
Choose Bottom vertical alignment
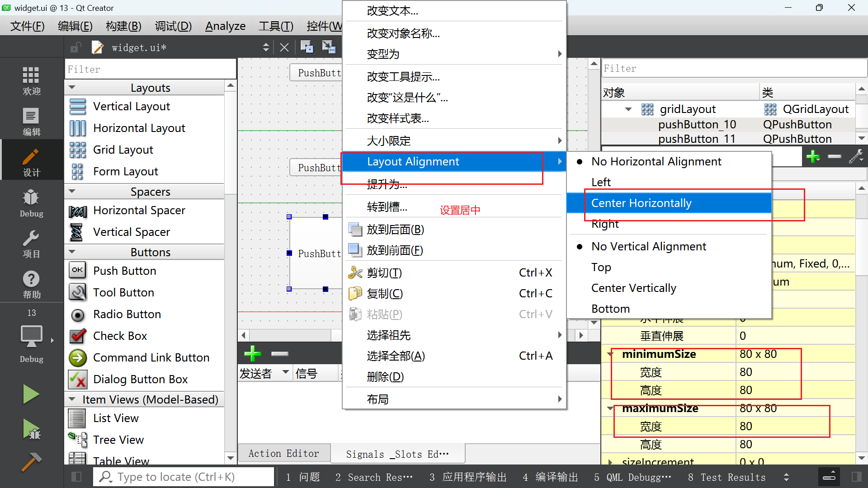pyautogui.click(x=669, y=309)
